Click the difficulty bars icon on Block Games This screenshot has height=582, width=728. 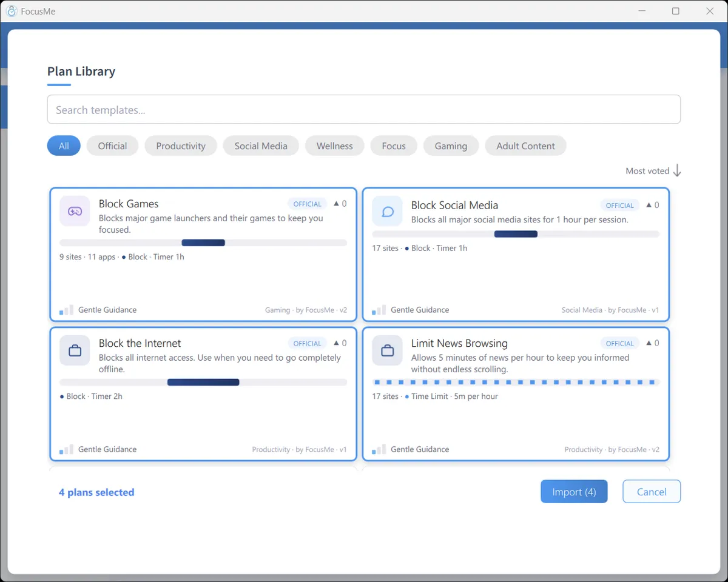tap(66, 310)
